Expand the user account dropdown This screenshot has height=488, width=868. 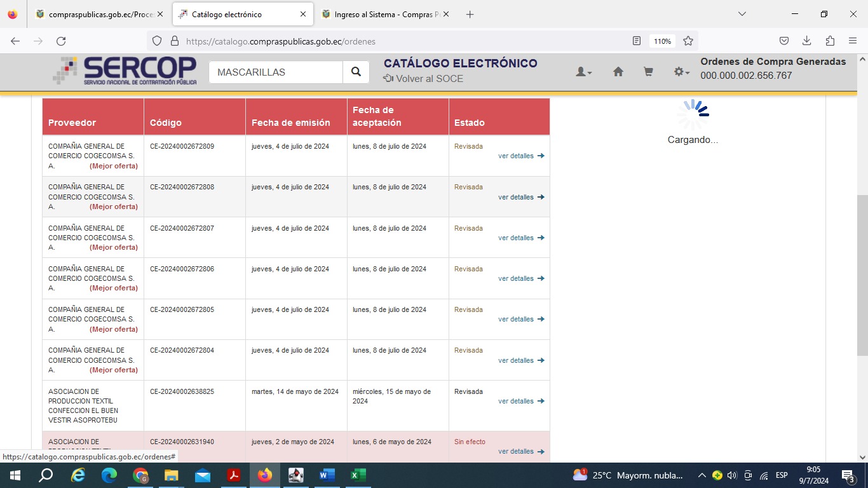[583, 72]
